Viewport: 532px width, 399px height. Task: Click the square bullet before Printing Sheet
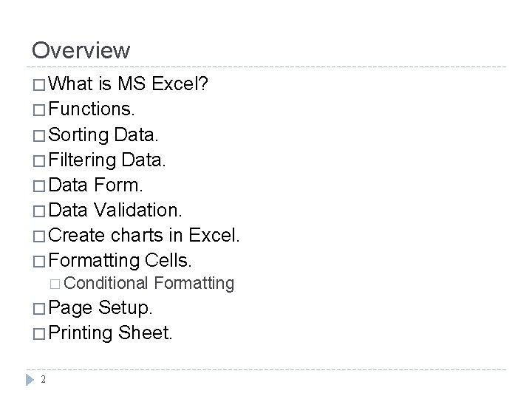[x=39, y=334]
